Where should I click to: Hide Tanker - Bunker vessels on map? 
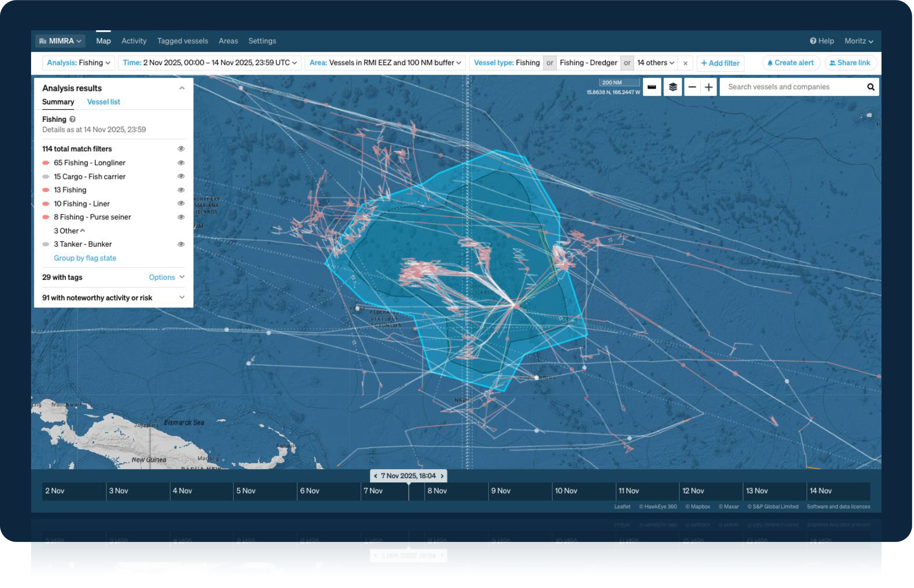182,244
